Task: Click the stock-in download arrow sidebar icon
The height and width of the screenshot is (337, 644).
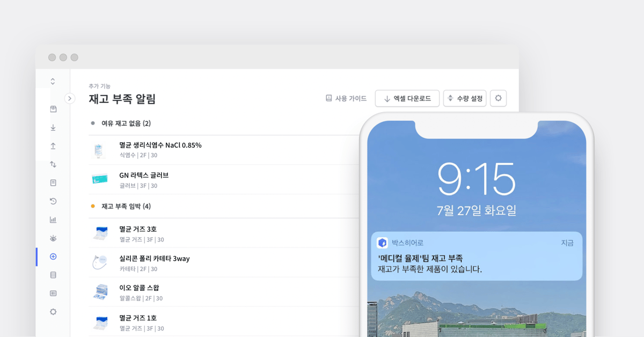Action: [53, 128]
